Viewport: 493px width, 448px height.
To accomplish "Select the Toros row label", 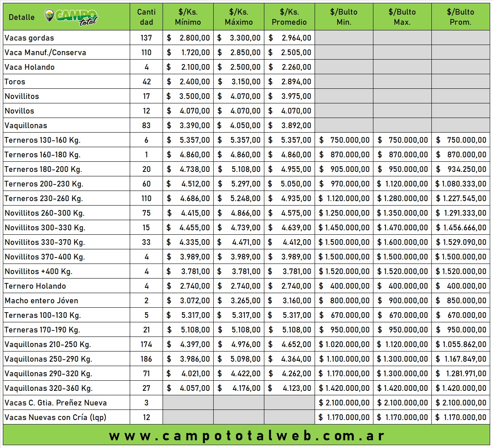I will click(15, 82).
